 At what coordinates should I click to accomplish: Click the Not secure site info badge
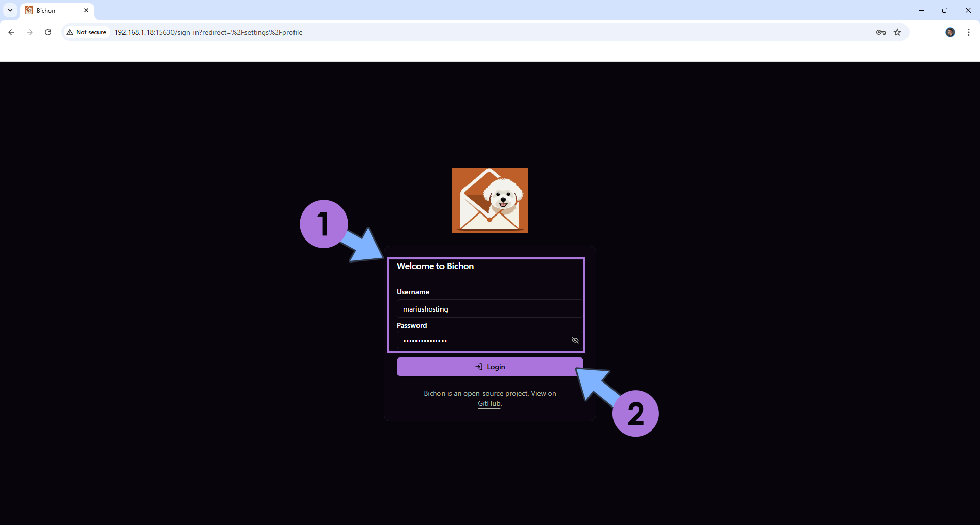click(86, 32)
